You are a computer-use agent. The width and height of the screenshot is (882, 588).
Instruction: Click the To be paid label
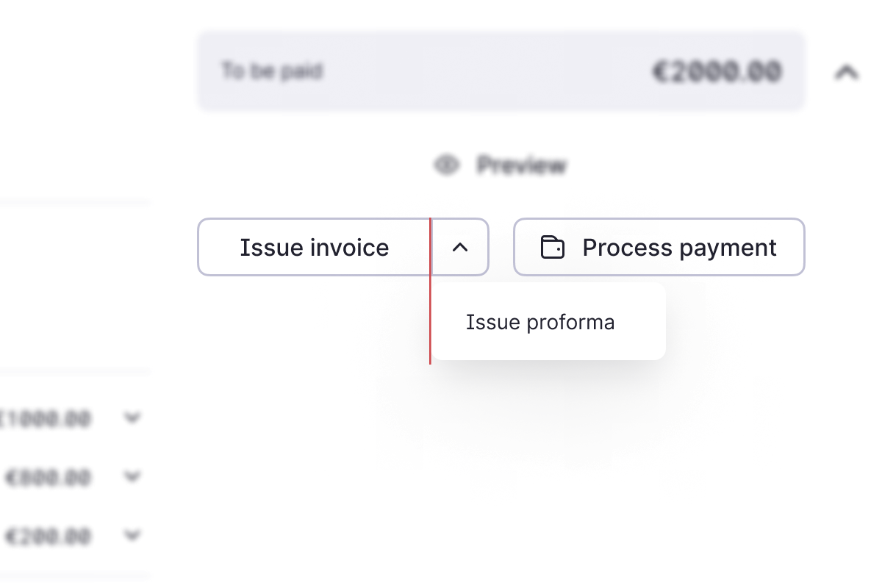point(272,72)
